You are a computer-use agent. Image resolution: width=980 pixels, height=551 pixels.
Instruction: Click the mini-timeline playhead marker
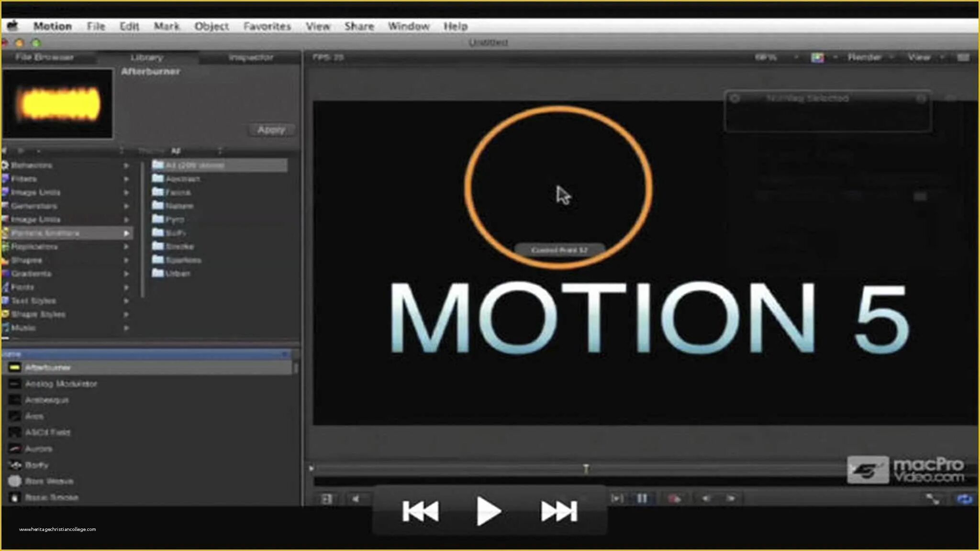click(x=586, y=468)
